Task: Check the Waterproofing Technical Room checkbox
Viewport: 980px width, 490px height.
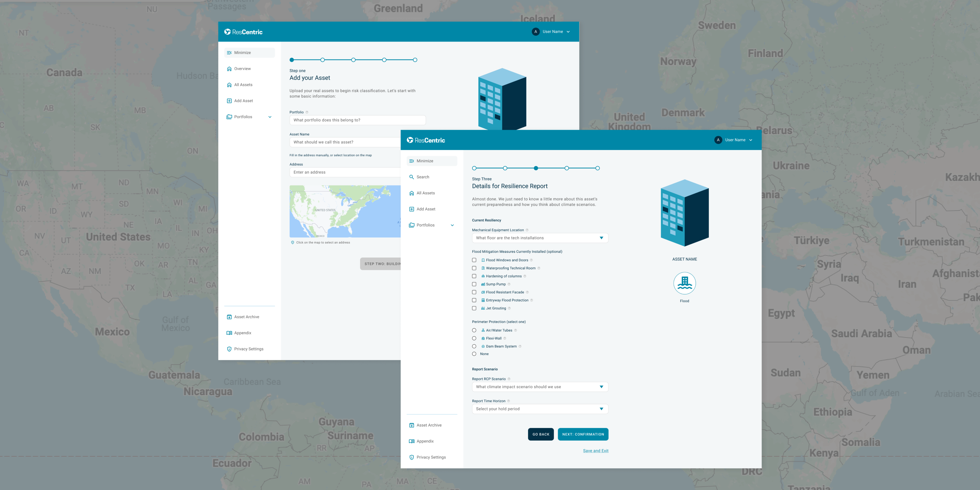Action: coord(474,268)
